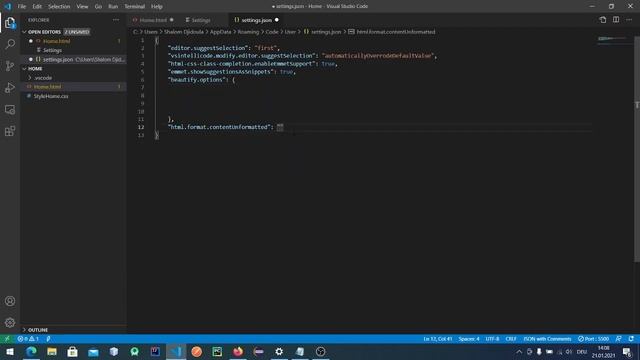Open the Selection menu

pos(59,7)
